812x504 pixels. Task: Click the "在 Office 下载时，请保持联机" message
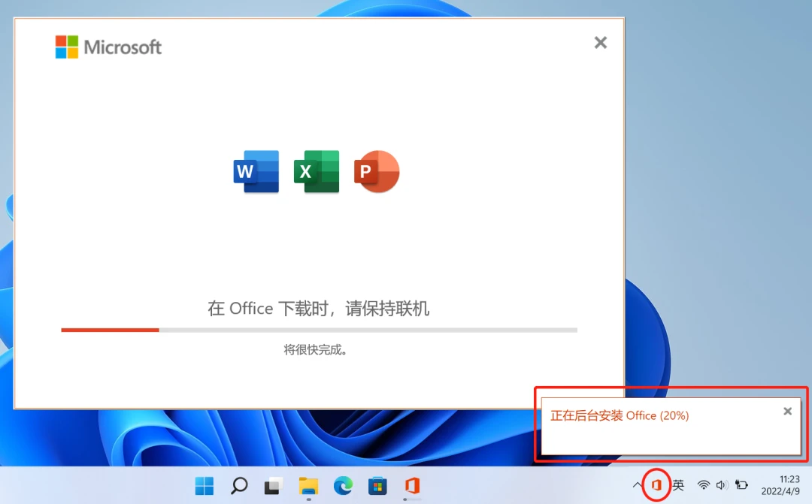(318, 309)
